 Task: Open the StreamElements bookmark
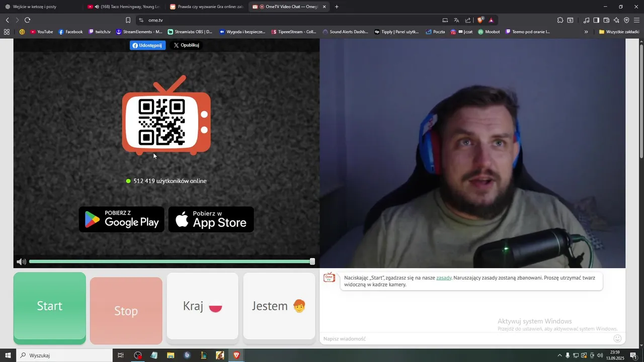[x=139, y=32]
